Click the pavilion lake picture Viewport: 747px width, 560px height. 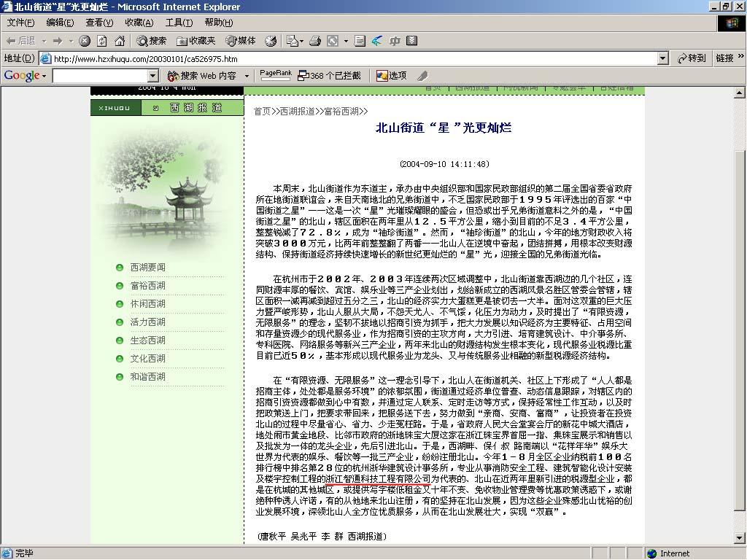(166, 190)
